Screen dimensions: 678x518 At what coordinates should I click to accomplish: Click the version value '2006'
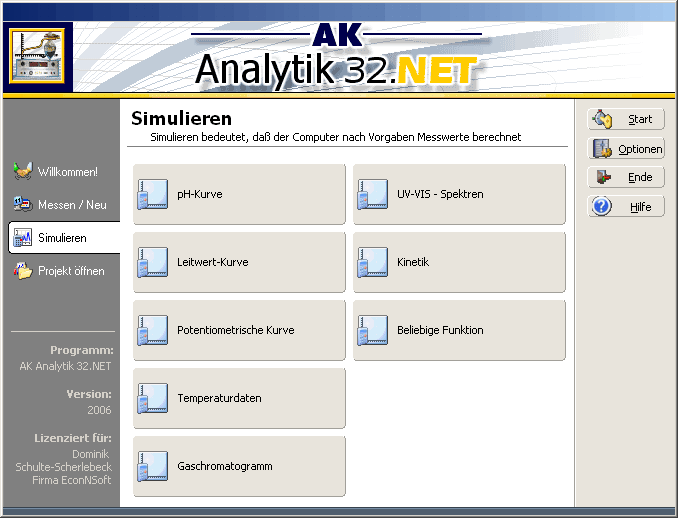[x=99, y=410]
